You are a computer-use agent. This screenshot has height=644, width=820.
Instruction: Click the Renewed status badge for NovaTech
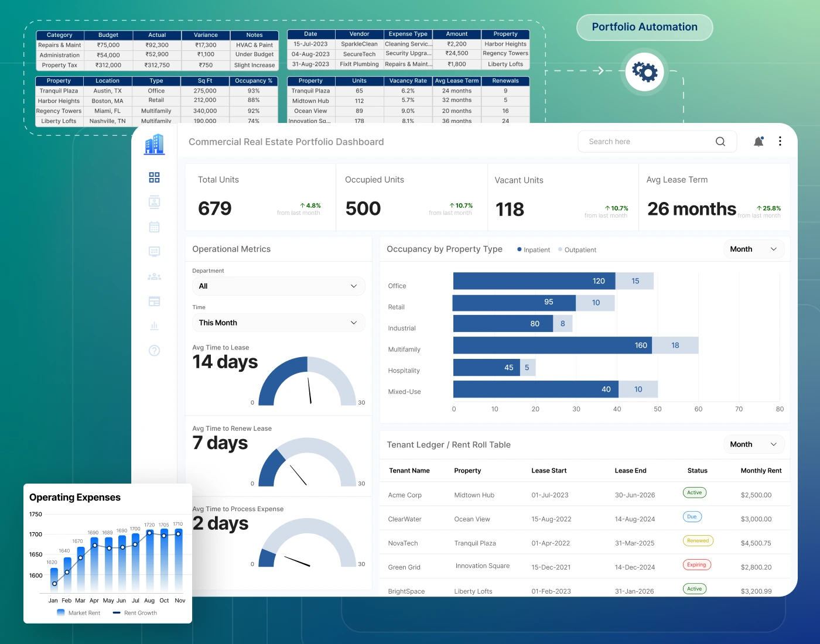(698, 541)
